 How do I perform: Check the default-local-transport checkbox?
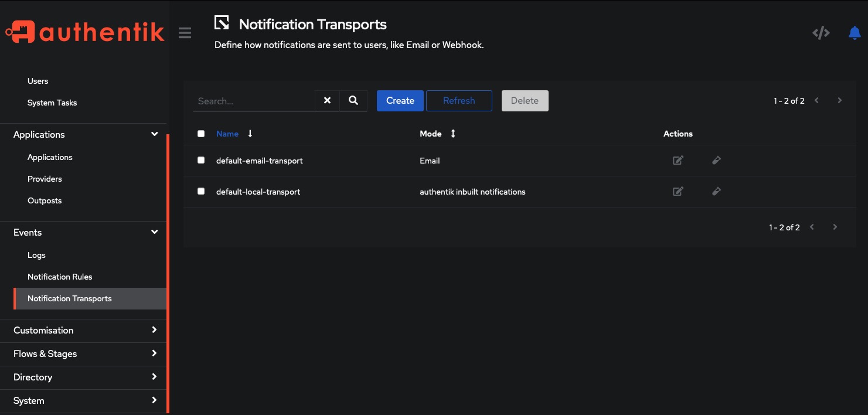[x=201, y=191]
